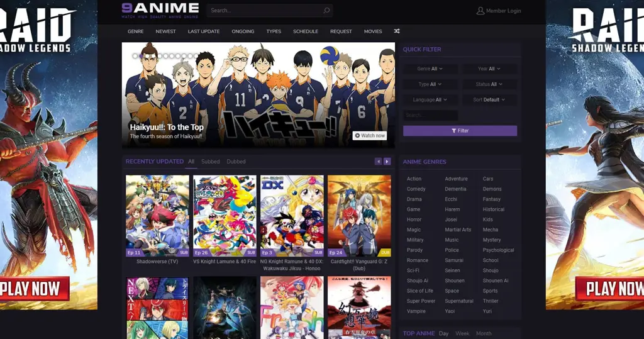The width and height of the screenshot is (644, 339).
Task: Open the Genre filter dropdown
Action: pyautogui.click(x=430, y=69)
